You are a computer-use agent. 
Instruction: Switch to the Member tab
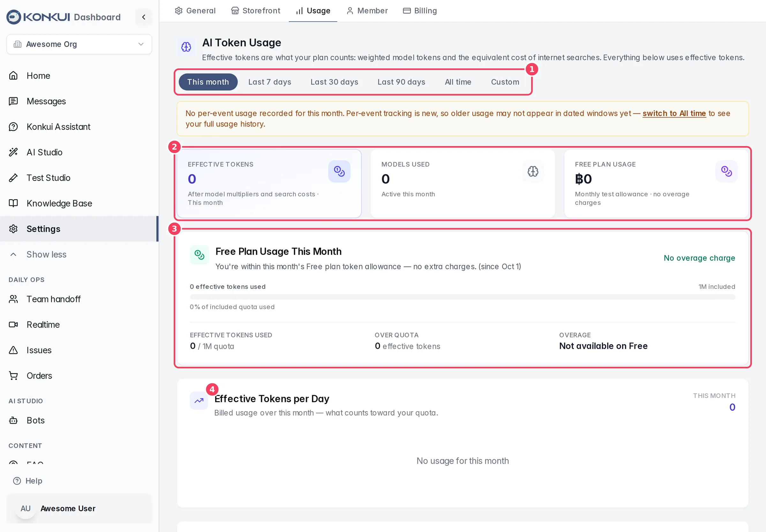click(x=367, y=11)
